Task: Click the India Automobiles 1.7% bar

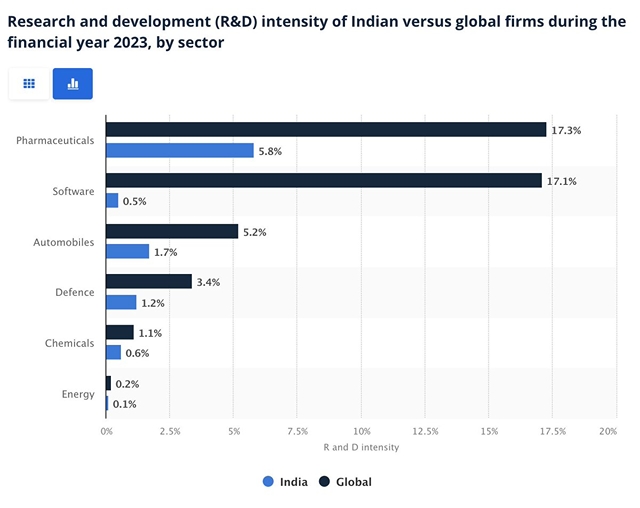Action: click(128, 251)
